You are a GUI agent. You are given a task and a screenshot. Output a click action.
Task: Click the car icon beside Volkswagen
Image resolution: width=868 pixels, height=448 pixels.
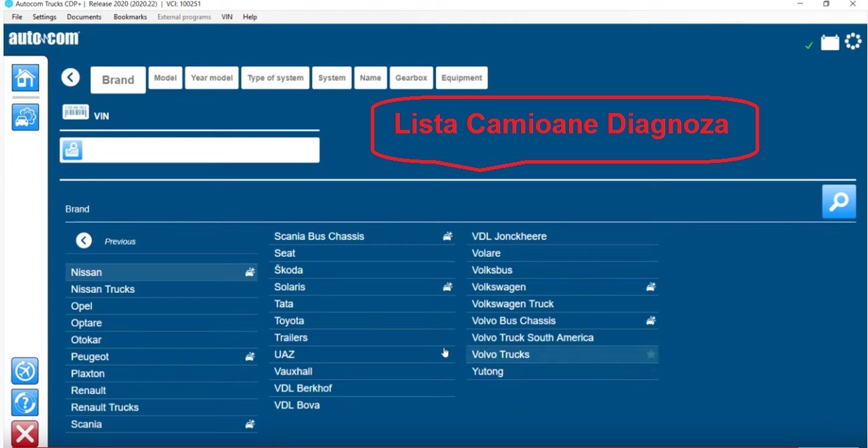(x=651, y=287)
